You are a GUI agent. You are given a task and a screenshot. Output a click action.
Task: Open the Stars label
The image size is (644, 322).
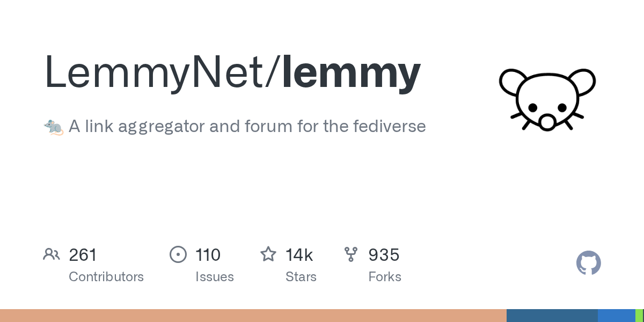click(301, 277)
